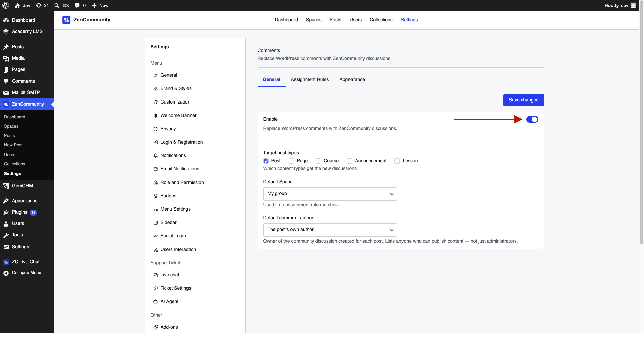The image size is (644, 341).
Task: Click the ZenCommunity logo icon in header
Action: [x=66, y=20]
